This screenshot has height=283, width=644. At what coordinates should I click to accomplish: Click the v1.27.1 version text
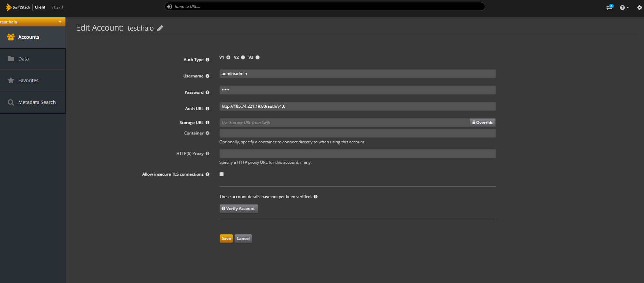click(x=57, y=7)
